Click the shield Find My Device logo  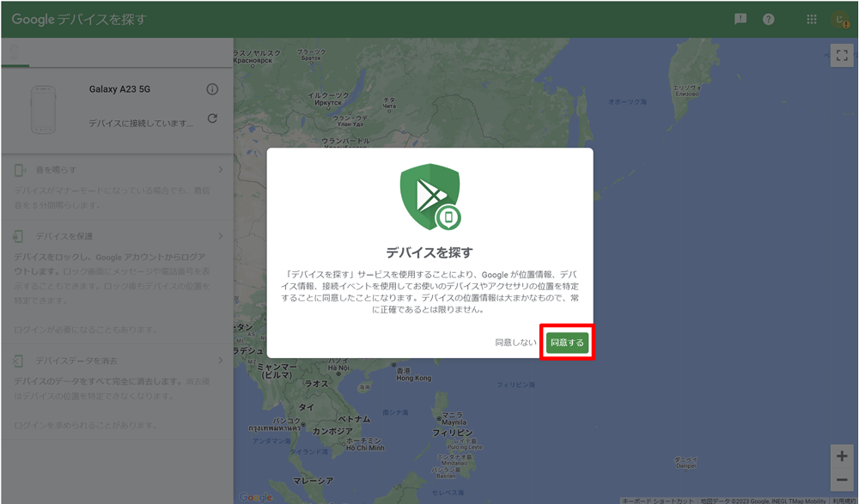click(430, 197)
